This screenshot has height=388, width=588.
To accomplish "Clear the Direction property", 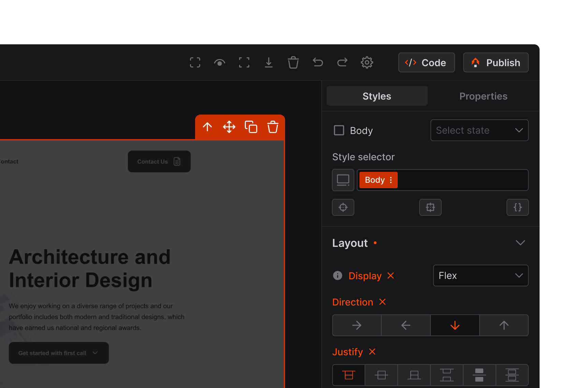I will (383, 302).
